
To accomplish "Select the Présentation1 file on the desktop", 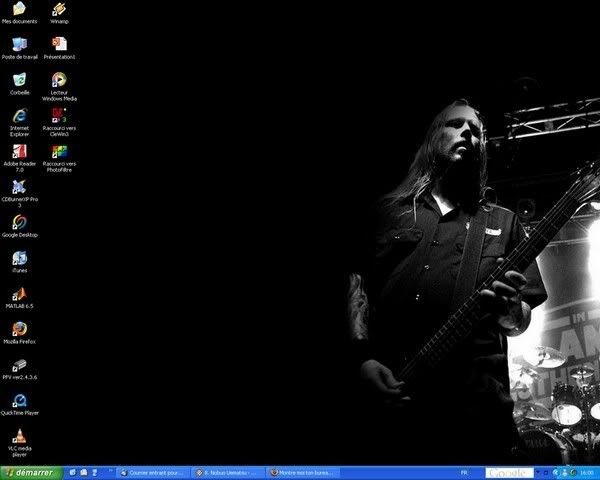I will point(59,44).
